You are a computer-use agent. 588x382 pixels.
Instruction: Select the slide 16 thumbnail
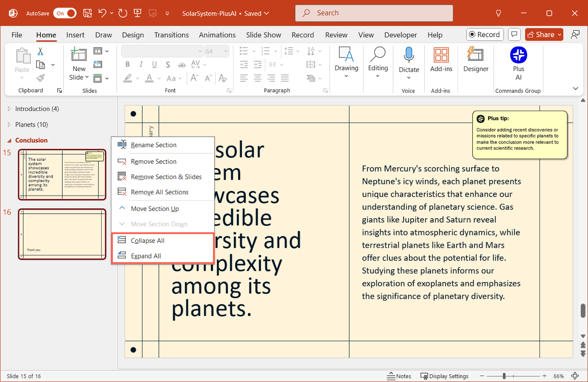click(x=62, y=234)
